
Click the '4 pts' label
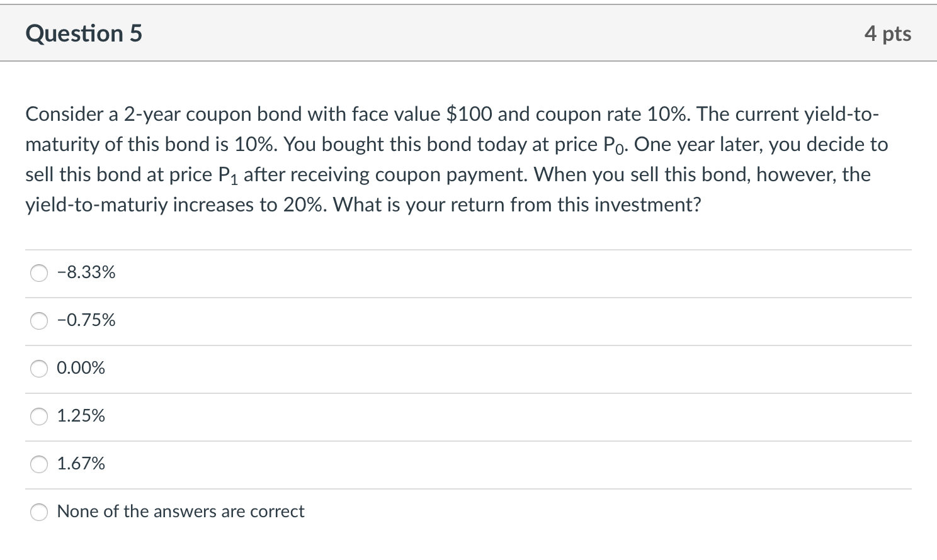pos(889,33)
